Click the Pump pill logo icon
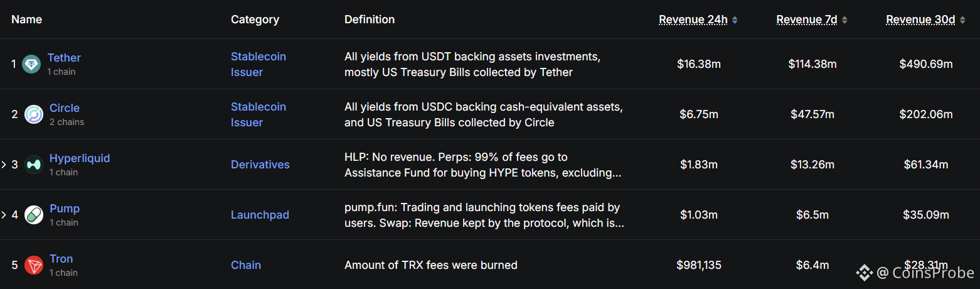The image size is (980, 289). pyautogui.click(x=34, y=215)
